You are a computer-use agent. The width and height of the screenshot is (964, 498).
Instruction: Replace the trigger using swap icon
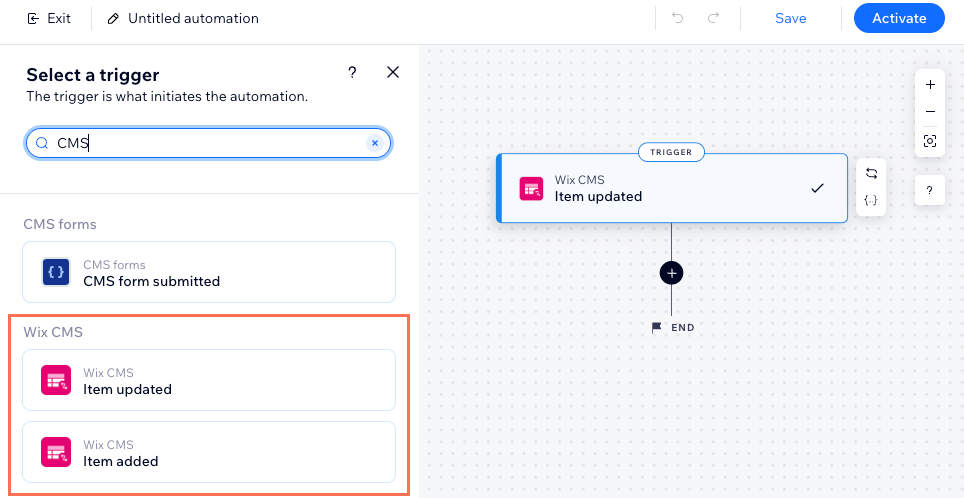coord(871,173)
